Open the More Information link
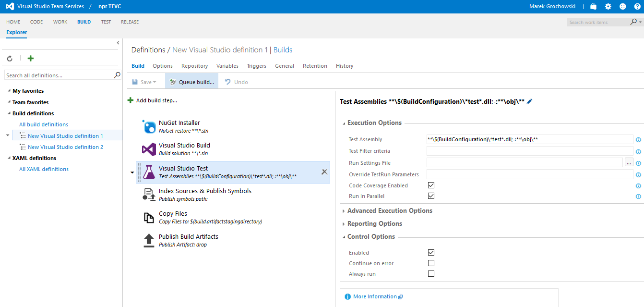The width and height of the screenshot is (644, 307). tap(375, 297)
